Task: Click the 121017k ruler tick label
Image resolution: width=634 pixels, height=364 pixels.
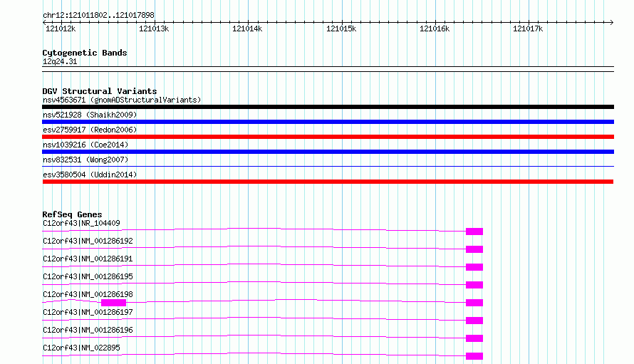Action: point(528,28)
